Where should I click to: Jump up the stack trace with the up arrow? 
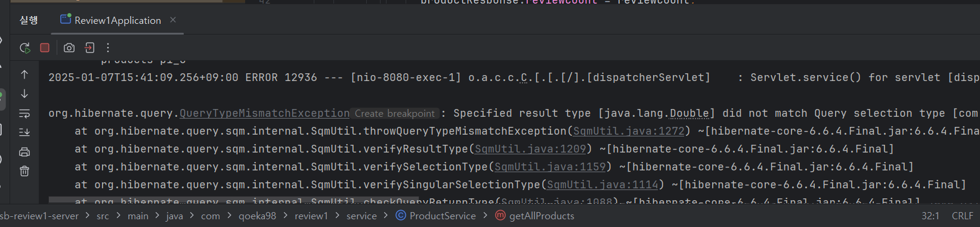coord(24,74)
